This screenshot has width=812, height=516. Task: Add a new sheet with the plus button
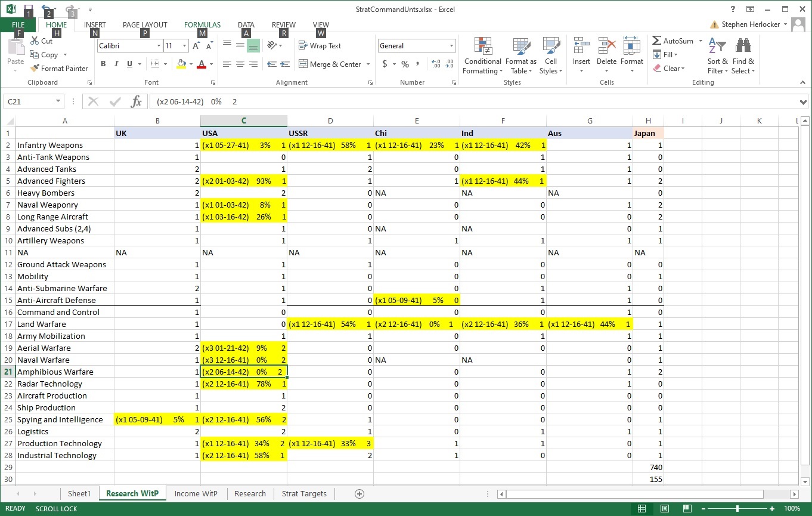(359, 494)
